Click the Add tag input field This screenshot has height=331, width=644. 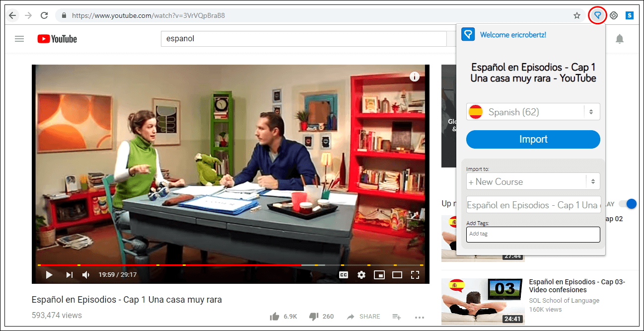point(533,234)
